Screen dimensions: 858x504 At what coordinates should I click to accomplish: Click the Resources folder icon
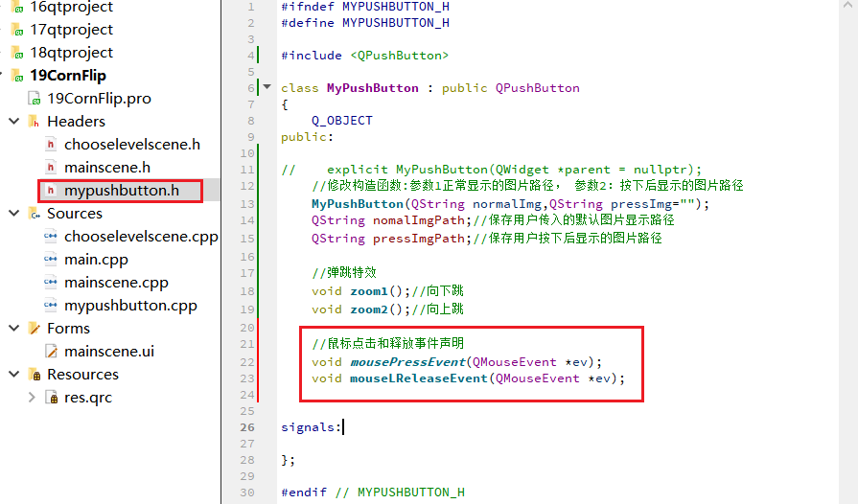click(35, 375)
